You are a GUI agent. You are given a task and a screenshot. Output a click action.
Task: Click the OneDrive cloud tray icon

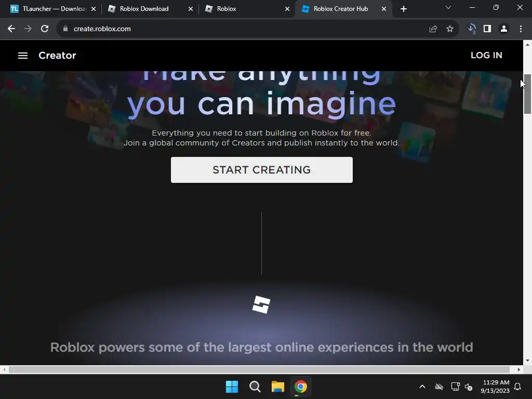point(439,387)
